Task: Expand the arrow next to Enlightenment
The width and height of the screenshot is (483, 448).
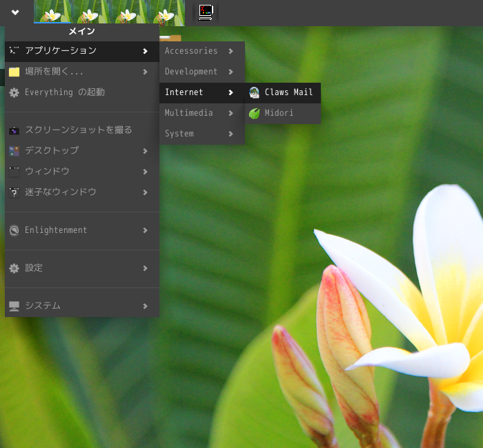Action: 145,230
